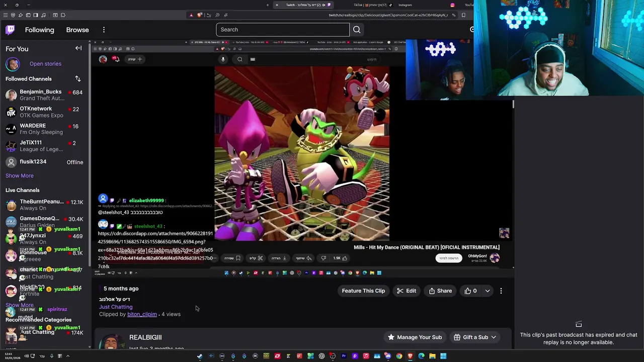644x362 pixels.
Task: Edit the clip with the scissors Edit button
Action: (x=407, y=291)
